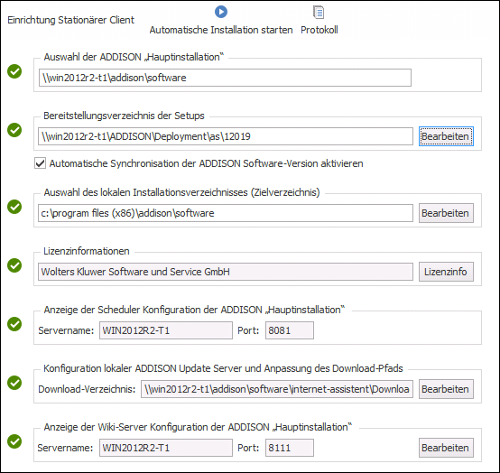Click 'Automatische Installation starten' label

pyautogui.click(x=221, y=30)
